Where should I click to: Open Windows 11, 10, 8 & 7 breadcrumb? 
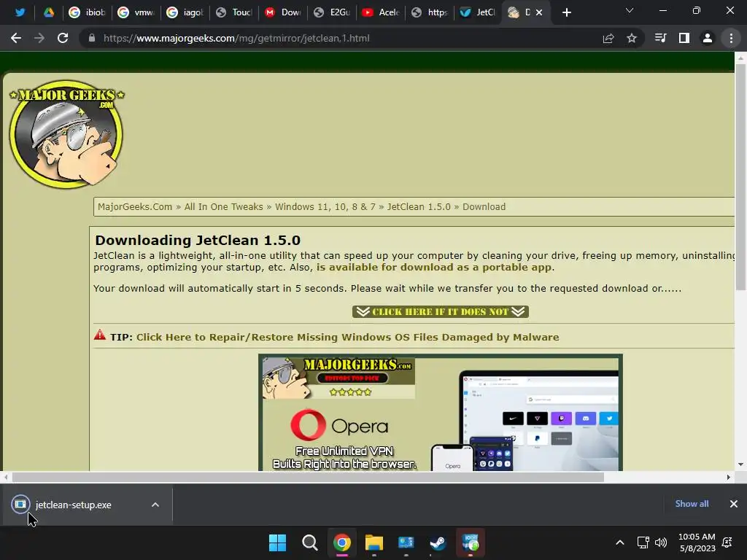click(325, 206)
